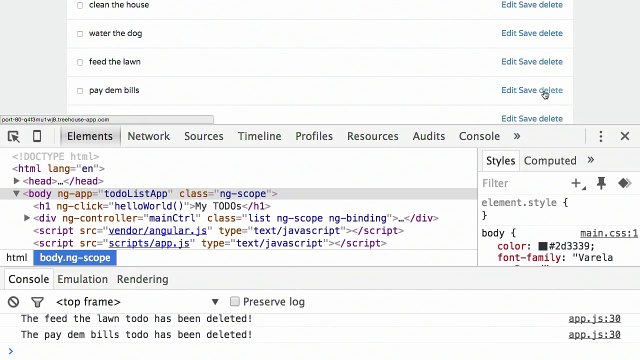
Task: Click the pay dem bills todo text
Action: [114, 90]
